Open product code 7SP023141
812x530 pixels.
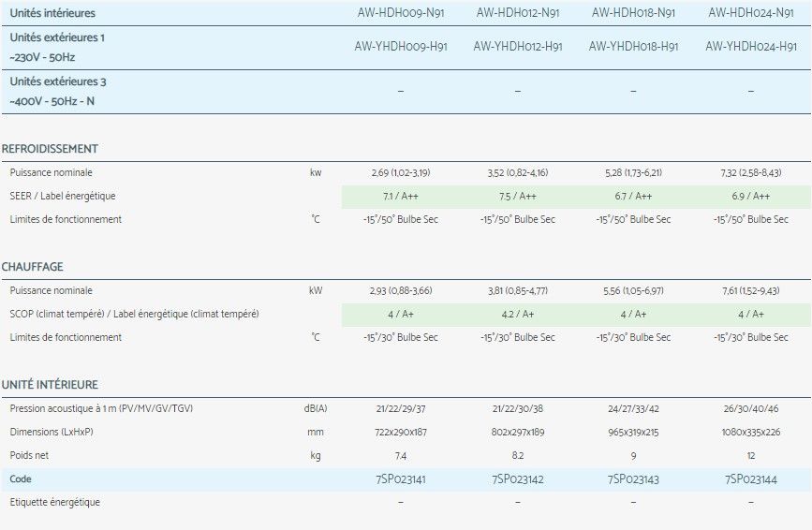(400, 479)
